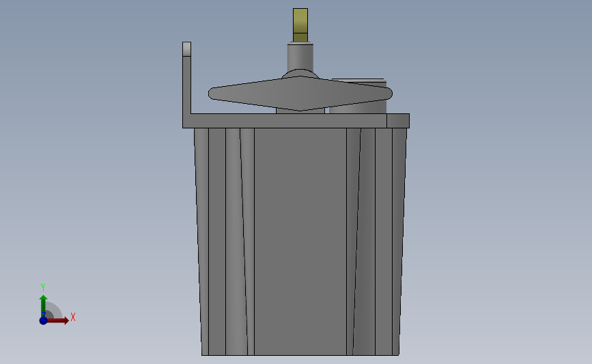The image size is (592, 364).
Task: Select the small block at plate's right end
Action: [398, 121]
